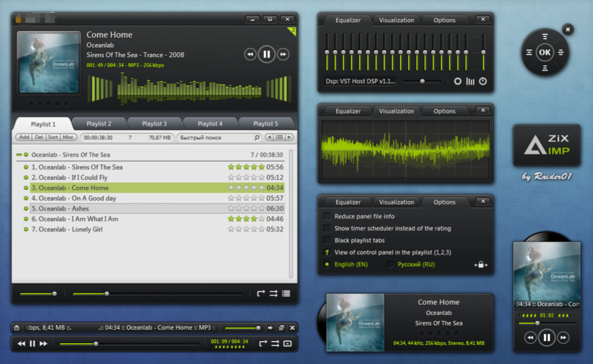Click equalizer presets bars icon
The image size is (593, 364).
pyautogui.click(x=470, y=81)
